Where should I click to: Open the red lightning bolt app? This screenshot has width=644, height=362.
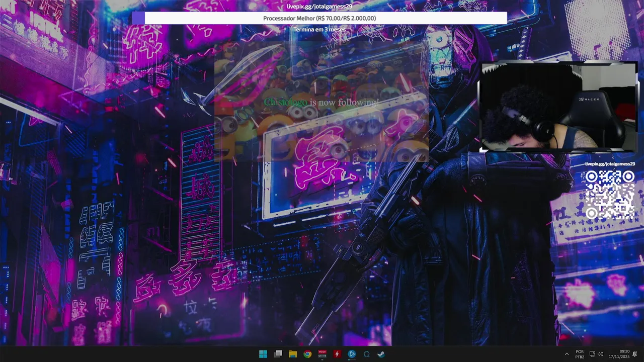(x=337, y=354)
